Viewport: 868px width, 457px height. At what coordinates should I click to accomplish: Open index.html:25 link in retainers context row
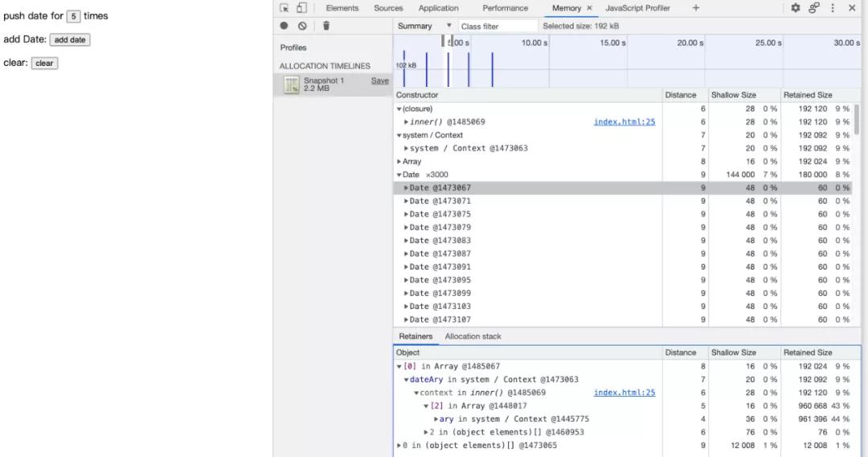624,393
